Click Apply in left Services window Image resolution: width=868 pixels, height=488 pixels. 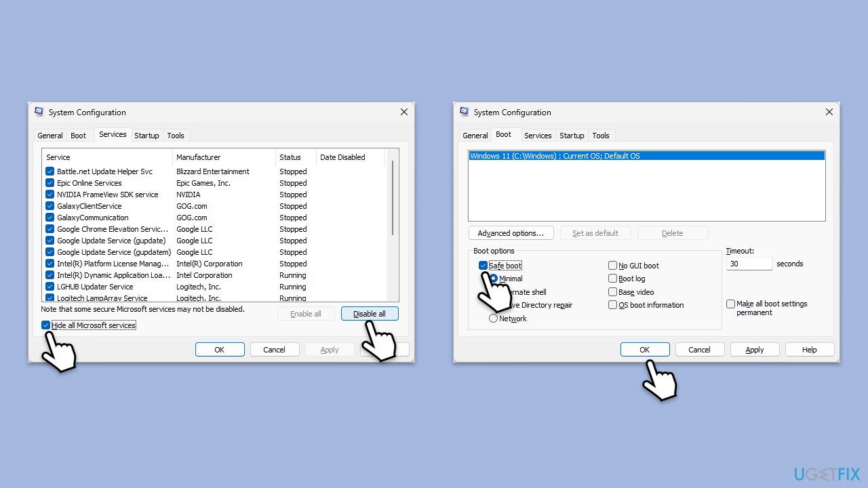click(x=330, y=350)
